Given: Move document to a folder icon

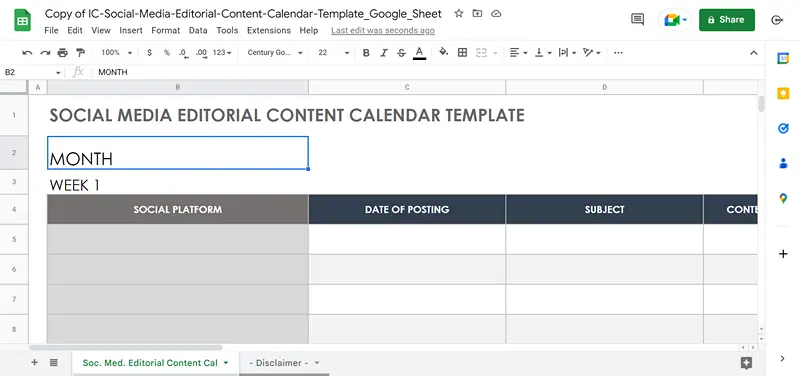Looking at the screenshot, I should click(x=477, y=14).
